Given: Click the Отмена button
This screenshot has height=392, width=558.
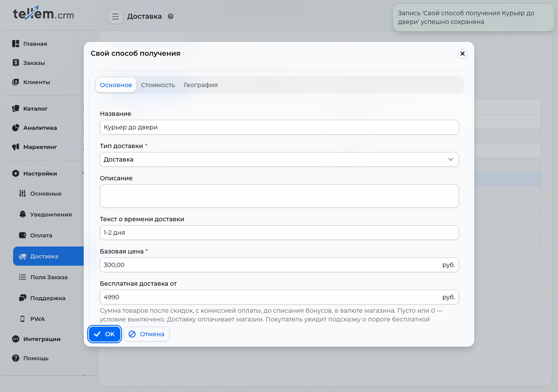Looking at the screenshot, I should (147, 334).
